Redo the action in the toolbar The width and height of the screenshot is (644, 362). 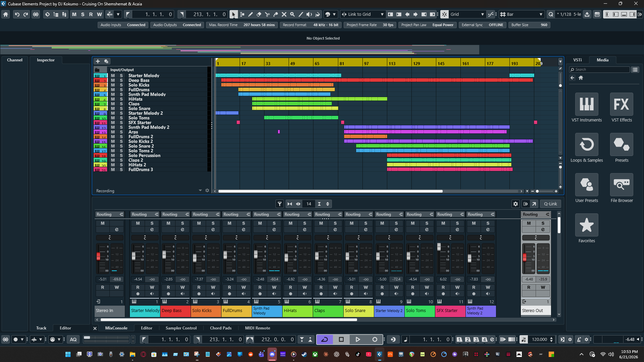[26, 14]
